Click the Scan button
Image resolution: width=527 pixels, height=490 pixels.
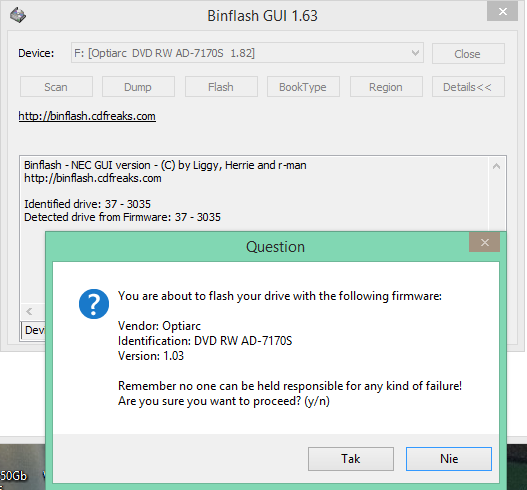point(56,87)
